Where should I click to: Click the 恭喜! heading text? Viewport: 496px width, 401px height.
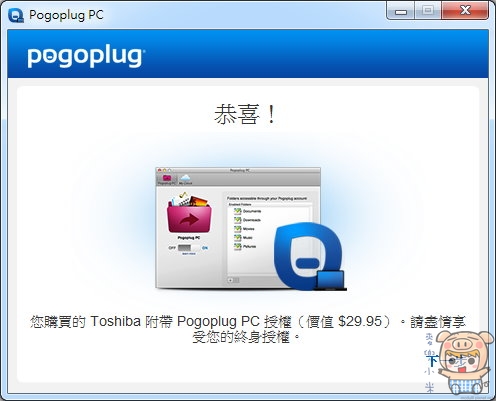click(245, 114)
